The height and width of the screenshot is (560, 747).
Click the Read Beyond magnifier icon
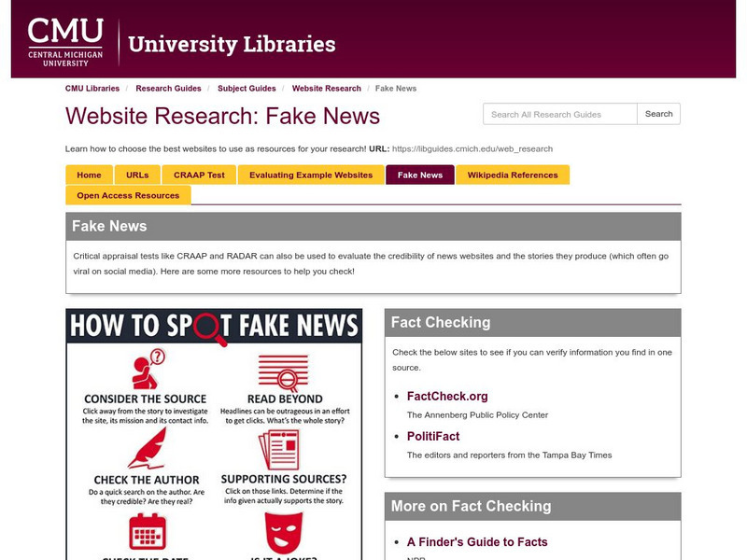coord(284,372)
